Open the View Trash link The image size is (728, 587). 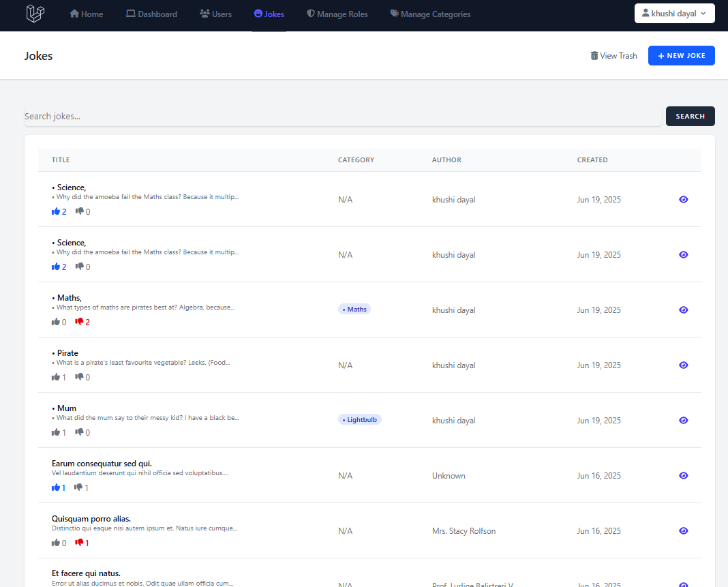613,56
